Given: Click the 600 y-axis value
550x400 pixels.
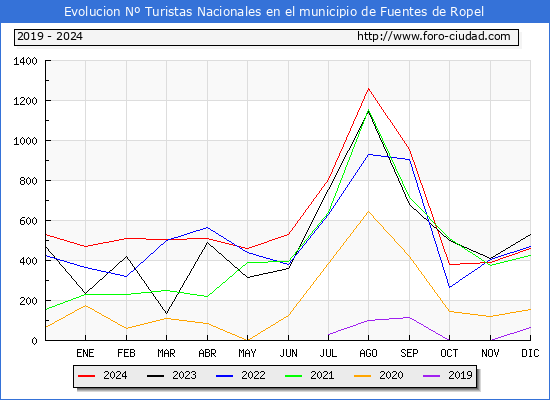Looking at the screenshot, I should 28,221.
